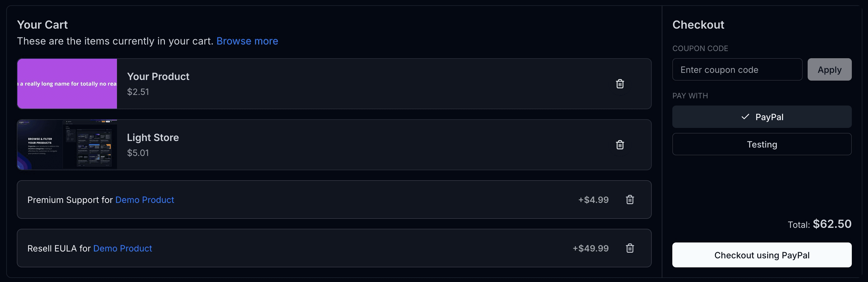Delete "Light Store" with the trash icon
Image resolution: width=868 pixels, height=282 pixels.
click(620, 144)
